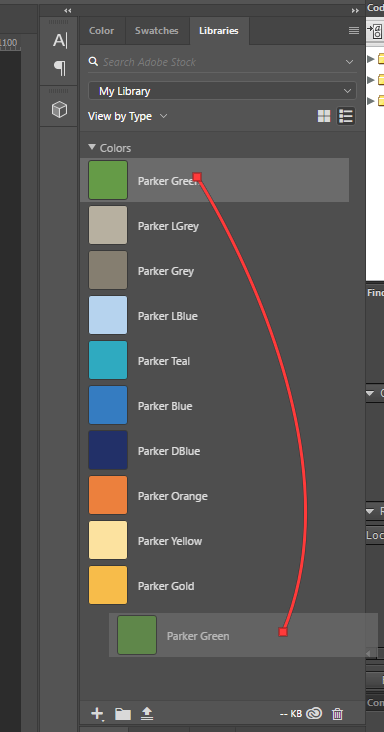This screenshot has height=732, width=384.
Task: Switch to grid icon view
Action: tap(324, 116)
